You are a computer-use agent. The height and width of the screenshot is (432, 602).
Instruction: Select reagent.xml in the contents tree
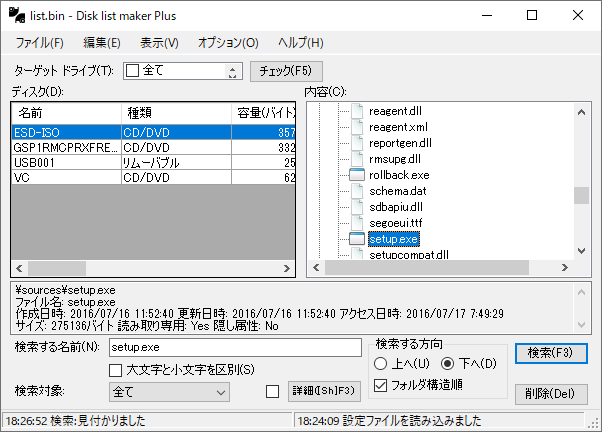pyautogui.click(x=398, y=127)
